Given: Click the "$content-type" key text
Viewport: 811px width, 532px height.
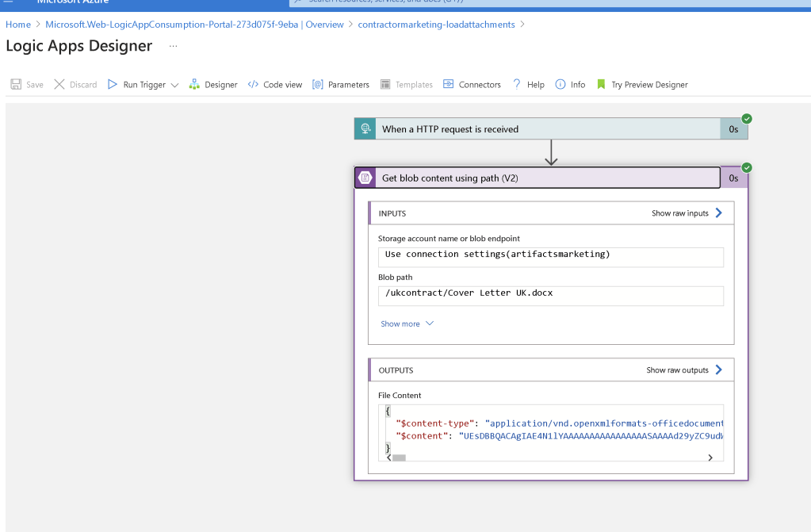Looking at the screenshot, I should pos(435,423).
